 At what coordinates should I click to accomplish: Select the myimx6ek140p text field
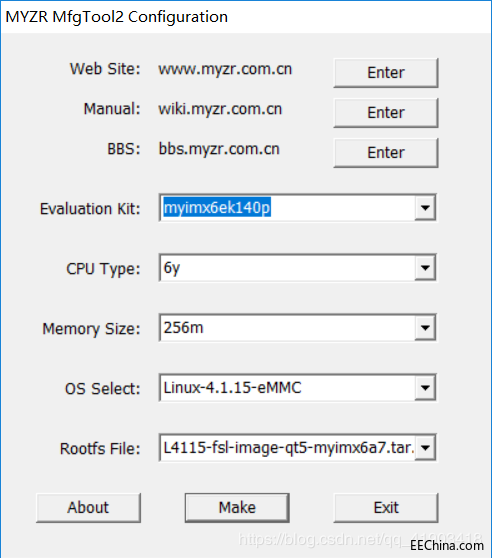[x=287, y=207]
